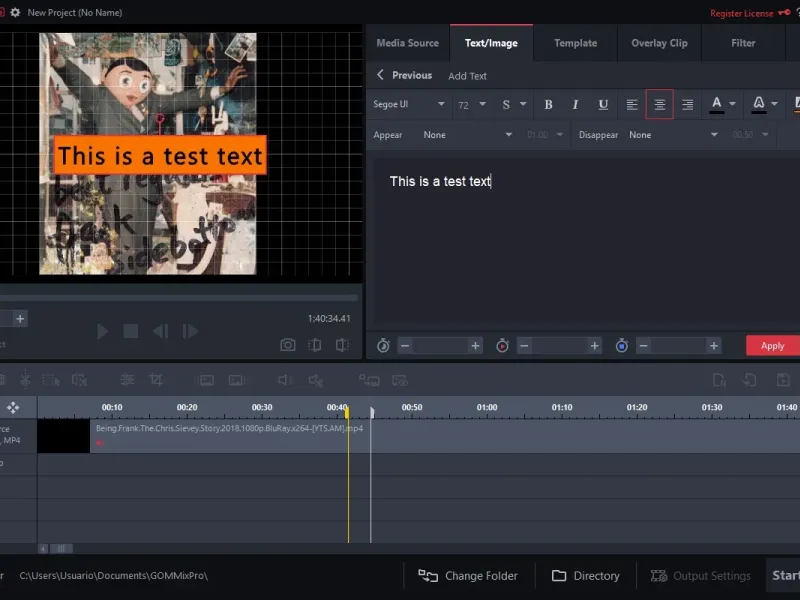Click the crop tool in the timeline toolbar

[x=156, y=380]
